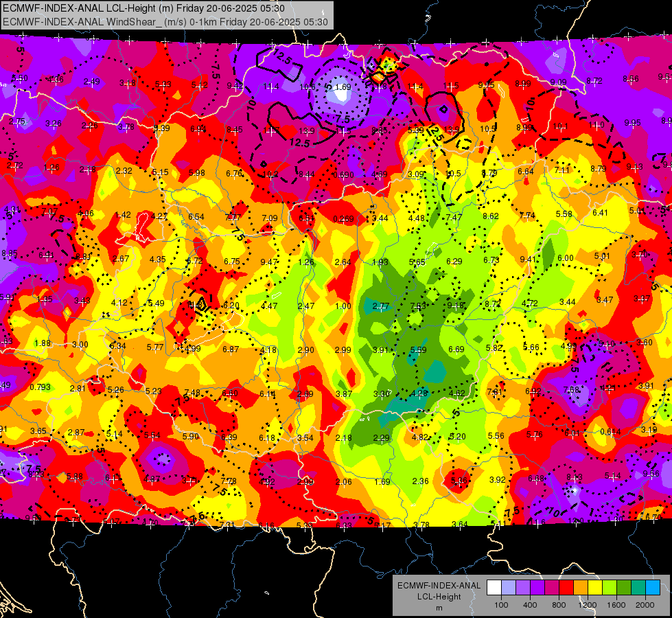Click the grid value '1.88'
The height and width of the screenshot is (618, 672).
pyautogui.click(x=43, y=343)
